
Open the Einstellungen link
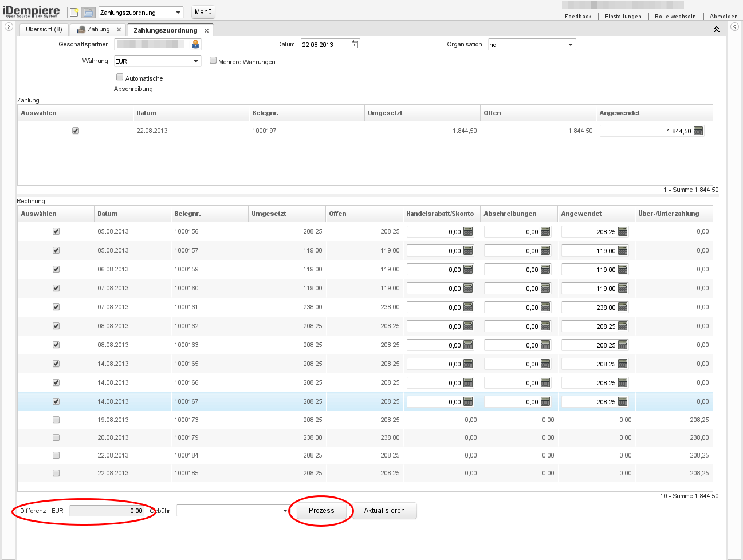623,16
